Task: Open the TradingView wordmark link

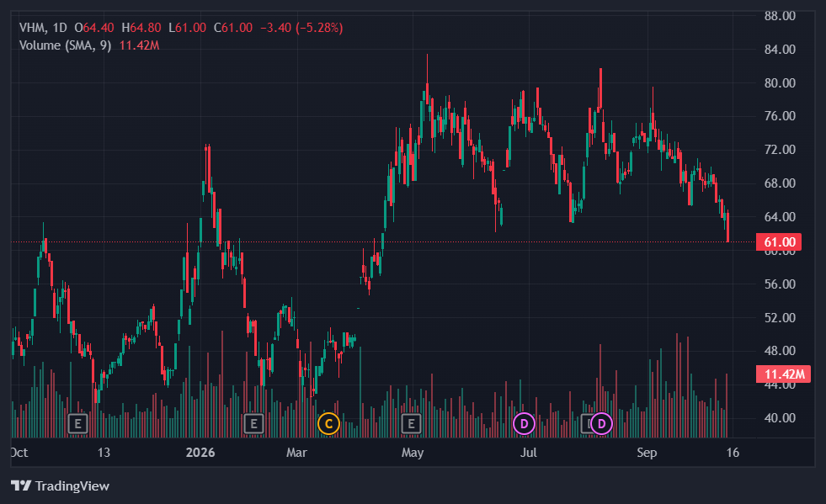Action: pyautogui.click(x=72, y=485)
